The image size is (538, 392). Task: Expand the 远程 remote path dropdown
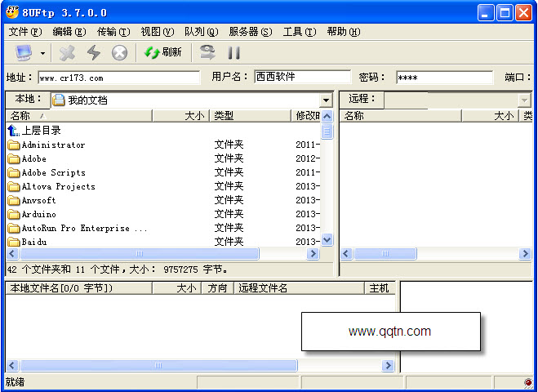[524, 100]
